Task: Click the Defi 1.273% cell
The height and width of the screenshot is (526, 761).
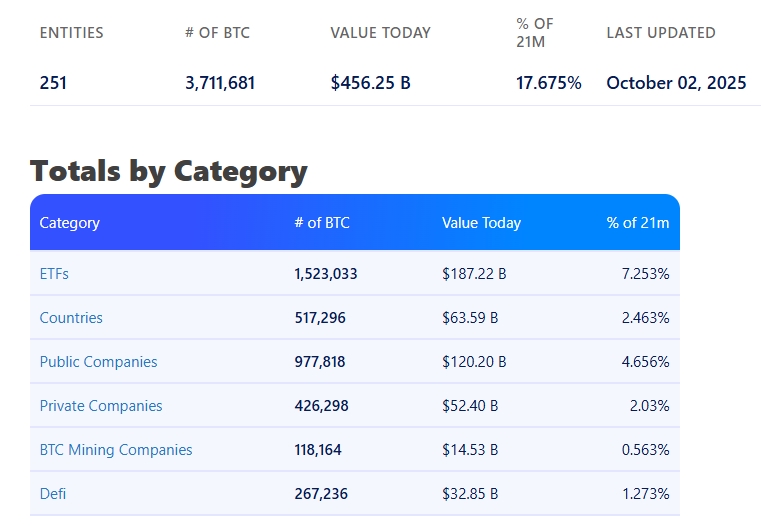Action: 645,494
